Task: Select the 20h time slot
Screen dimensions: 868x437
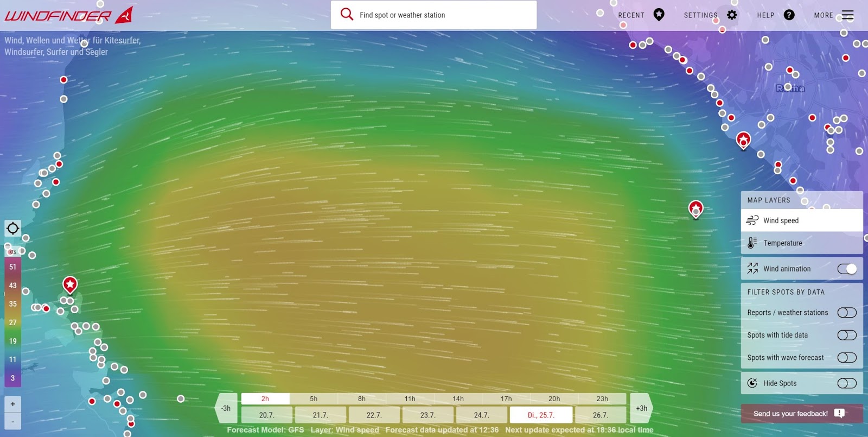Action: [554, 399]
